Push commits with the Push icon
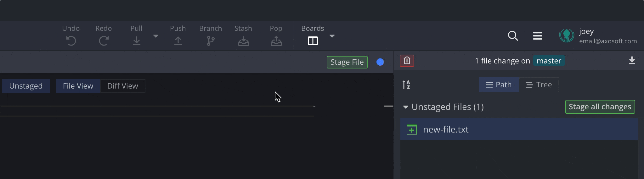 point(178,41)
